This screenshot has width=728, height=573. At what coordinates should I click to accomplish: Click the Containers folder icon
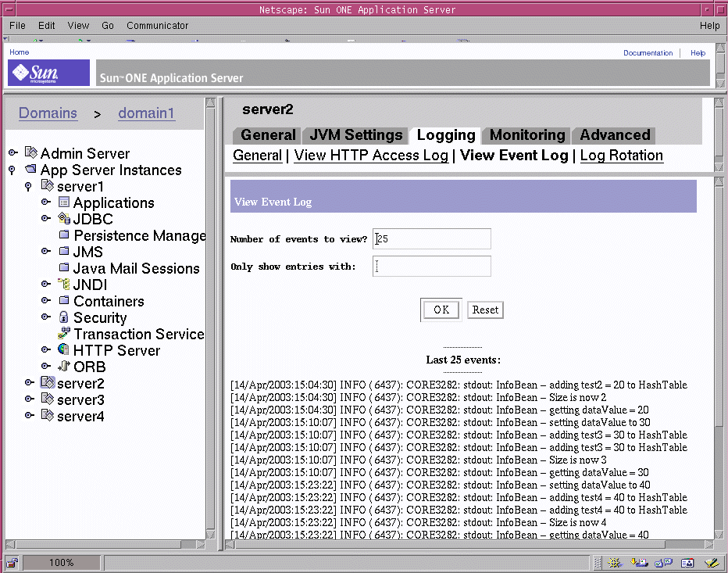tap(64, 300)
